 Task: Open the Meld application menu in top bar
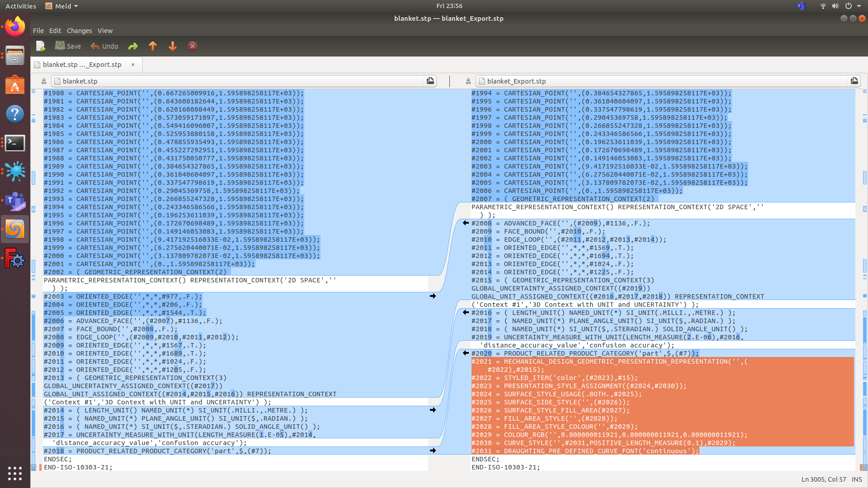tap(61, 6)
